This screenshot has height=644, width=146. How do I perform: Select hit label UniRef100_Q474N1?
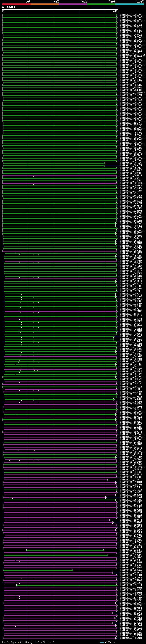point(131,535)
